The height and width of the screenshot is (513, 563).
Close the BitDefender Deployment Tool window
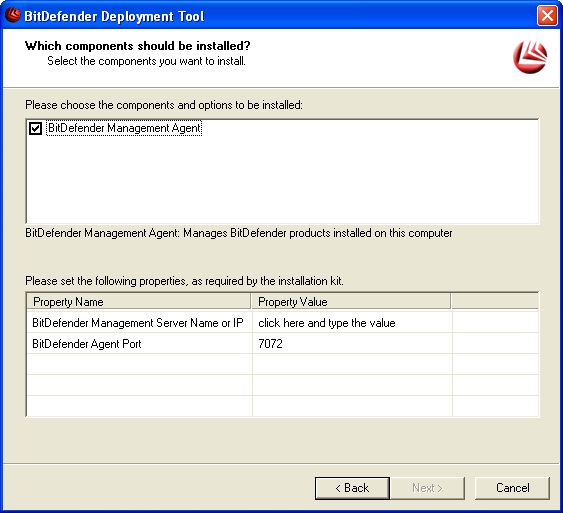tap(547, 16)
